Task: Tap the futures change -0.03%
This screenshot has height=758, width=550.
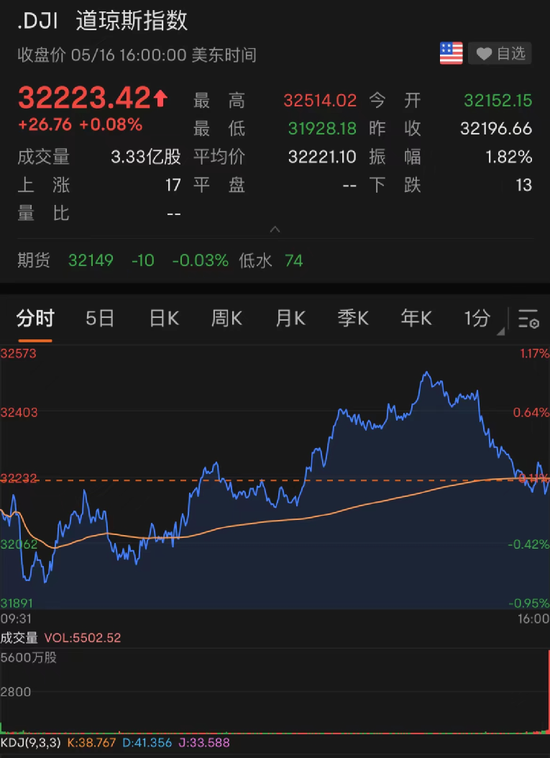Action: tap(200, 261)
